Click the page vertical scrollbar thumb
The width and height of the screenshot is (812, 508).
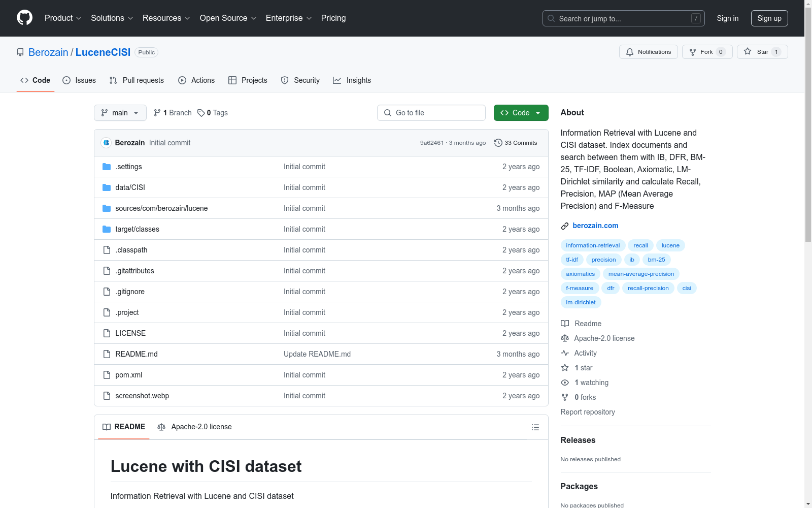808,124
